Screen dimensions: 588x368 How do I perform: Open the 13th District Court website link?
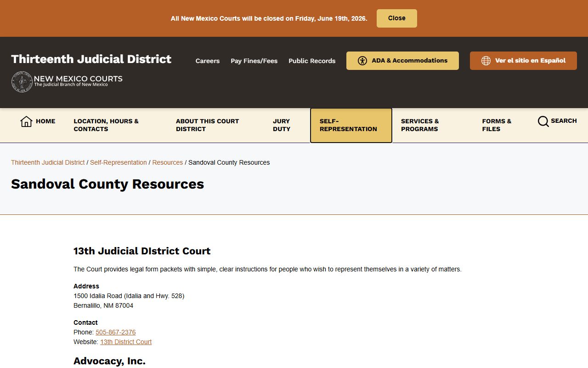(x=126, y=342)
